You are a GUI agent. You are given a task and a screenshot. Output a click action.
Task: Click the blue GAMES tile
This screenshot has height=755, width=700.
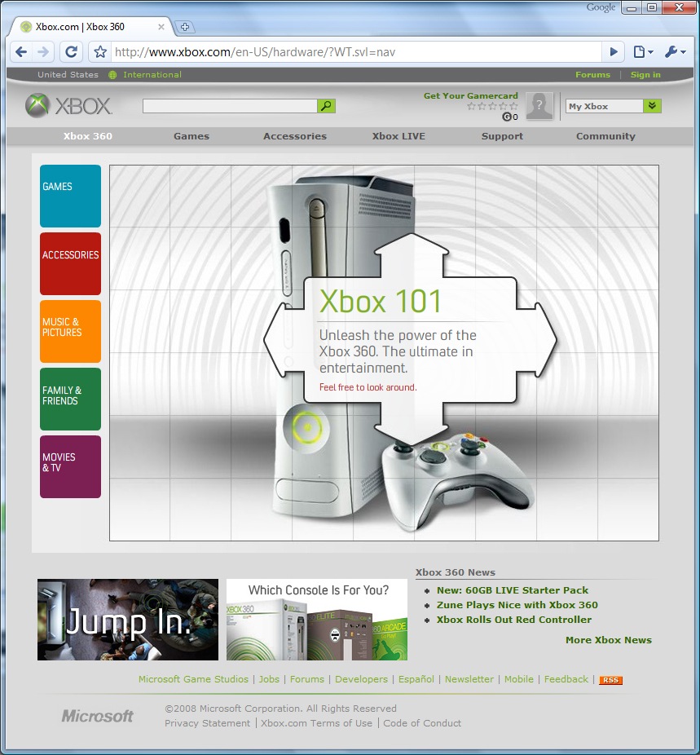70,196
